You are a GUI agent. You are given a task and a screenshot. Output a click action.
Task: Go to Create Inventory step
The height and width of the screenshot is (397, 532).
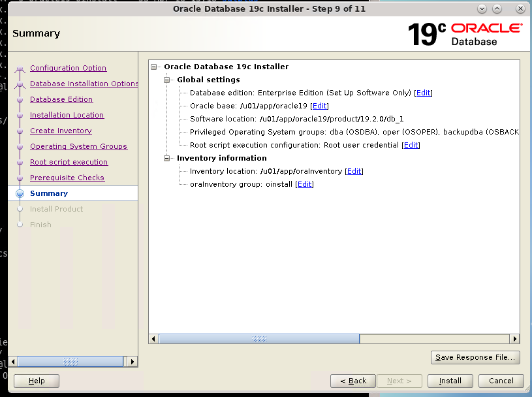click(x=61, y=131)
